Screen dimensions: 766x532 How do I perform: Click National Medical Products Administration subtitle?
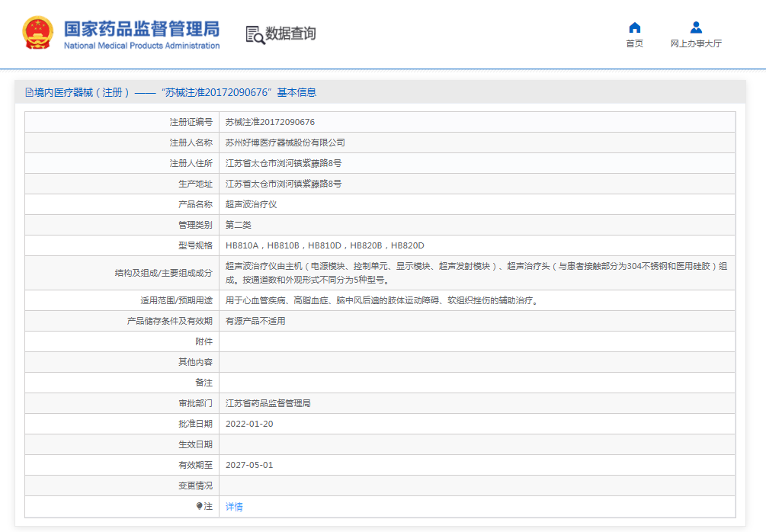142,46
